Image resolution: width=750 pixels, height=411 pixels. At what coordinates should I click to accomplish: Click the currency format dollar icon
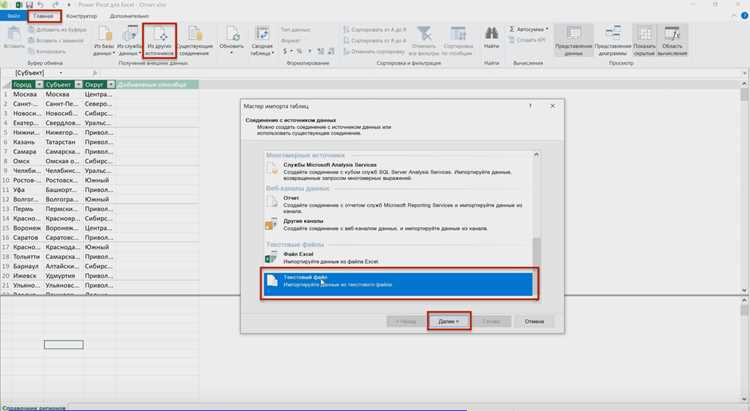click(285, 51)
